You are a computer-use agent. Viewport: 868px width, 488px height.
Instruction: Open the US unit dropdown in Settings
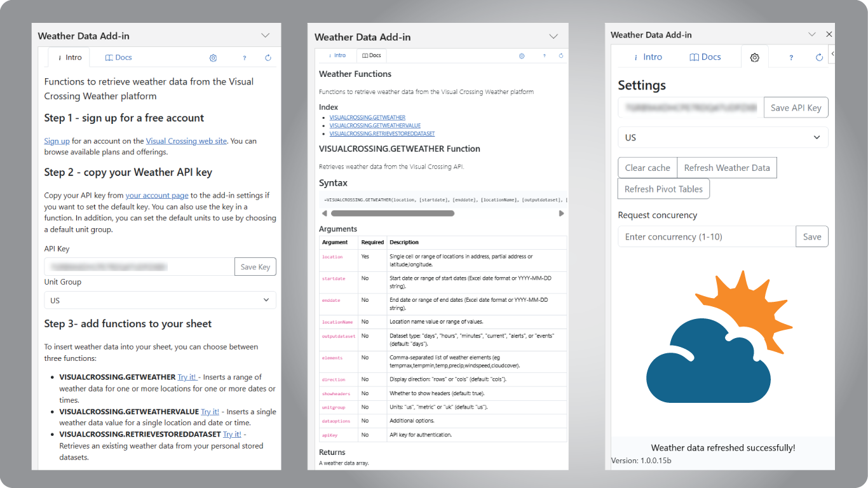pos(723,137)
